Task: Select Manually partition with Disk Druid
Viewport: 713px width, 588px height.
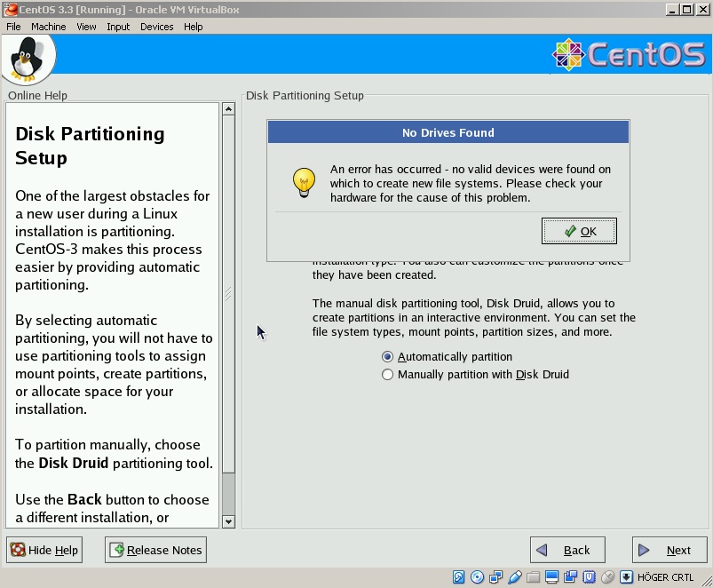Action: click(475, 374)
